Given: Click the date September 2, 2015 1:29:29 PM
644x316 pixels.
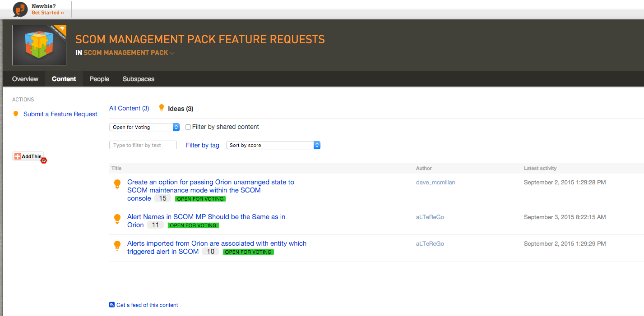Looking at the screenshot, I should [x=565, y=243].
